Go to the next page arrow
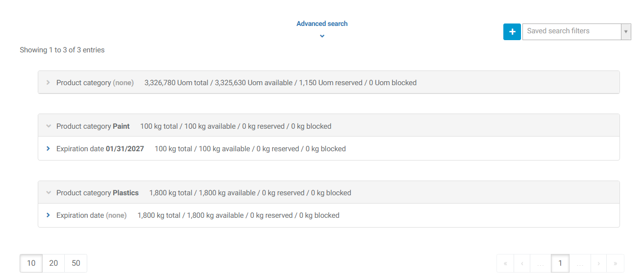This screenshot has width=644, height=277. pyautogui.click(x=598, y=263)
